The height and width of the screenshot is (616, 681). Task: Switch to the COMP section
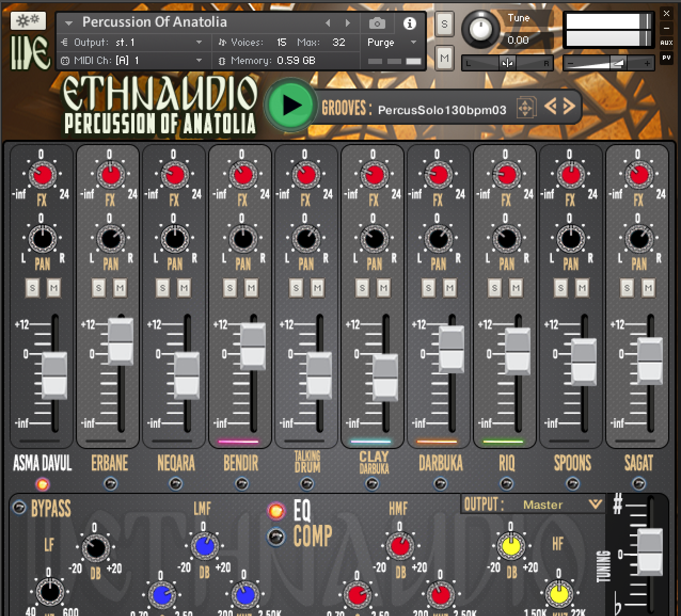coord(276,537)
